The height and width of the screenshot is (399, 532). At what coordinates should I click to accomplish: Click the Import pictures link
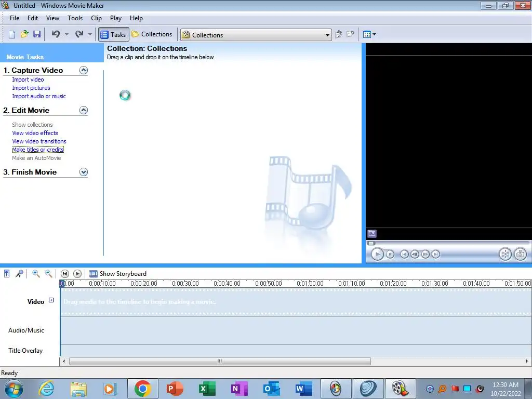pos(31,88)
